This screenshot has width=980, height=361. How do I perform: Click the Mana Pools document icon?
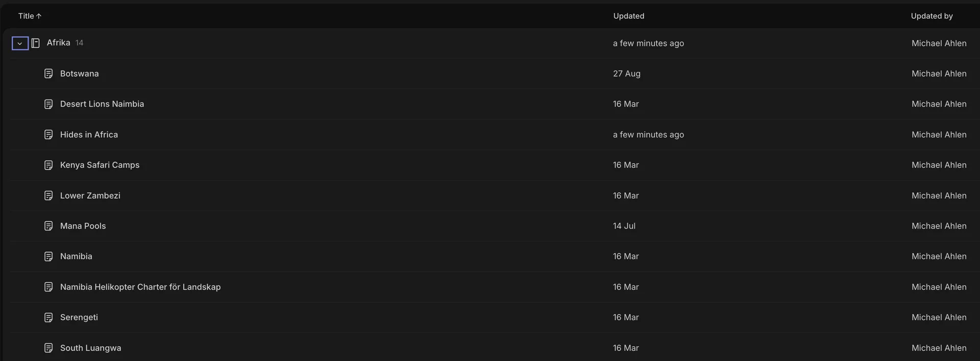(x=48, y=226)
